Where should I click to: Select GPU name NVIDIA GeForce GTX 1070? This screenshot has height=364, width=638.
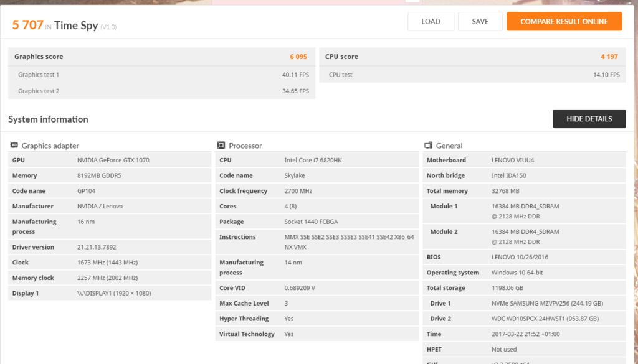pyautogui.click(x=113, y=160)
